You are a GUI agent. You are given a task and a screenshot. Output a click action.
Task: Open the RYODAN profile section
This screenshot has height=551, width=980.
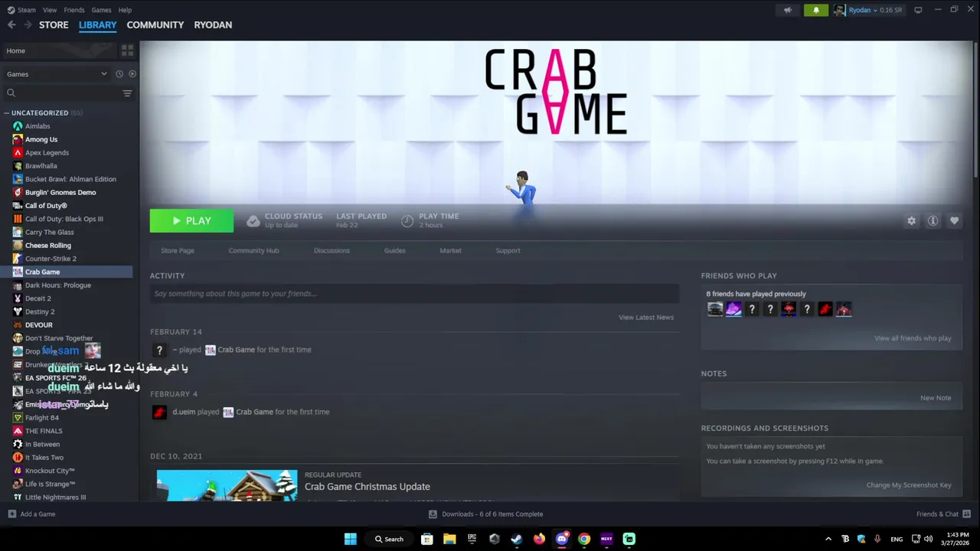[x=213, y=24]
